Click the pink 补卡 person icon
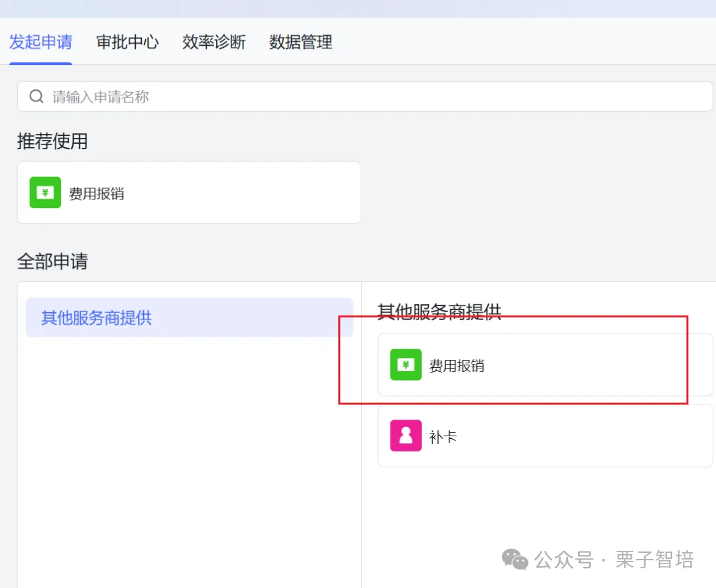This screenshot has height=588, width=716. 406,436
